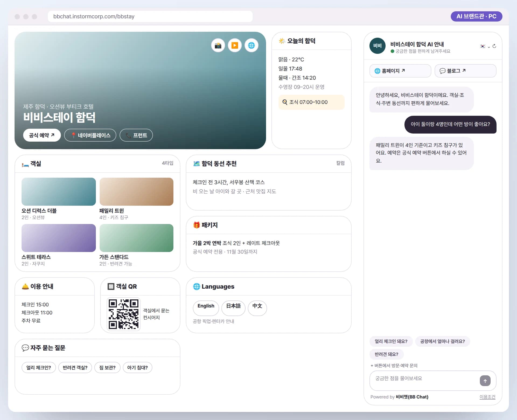Screen dimensions: 517x420
Task: Click the 반려견 객실? FAQ chip
Action: [x=75, y=367]
